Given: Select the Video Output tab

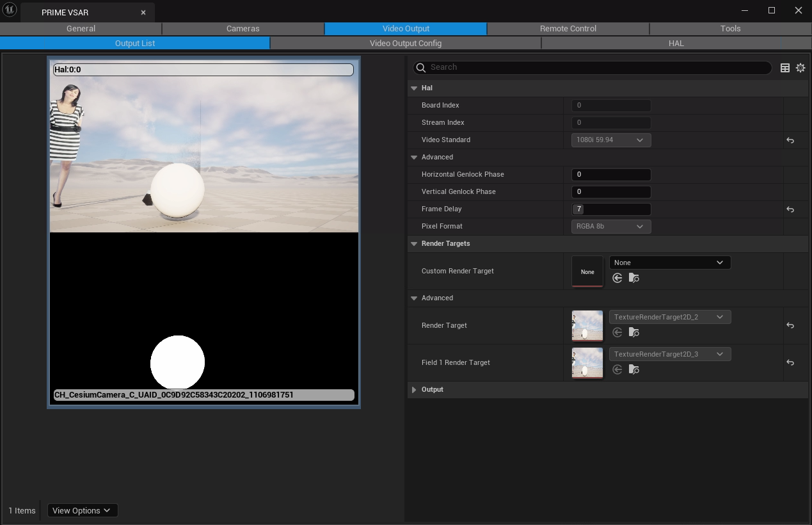Looking at the screenshot, I should pyautogui.click(x=406, y=29).
